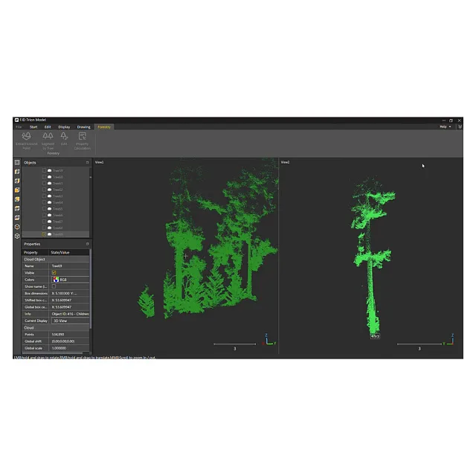
Task: Open the File menu
Action: click(x=19, y=126)
